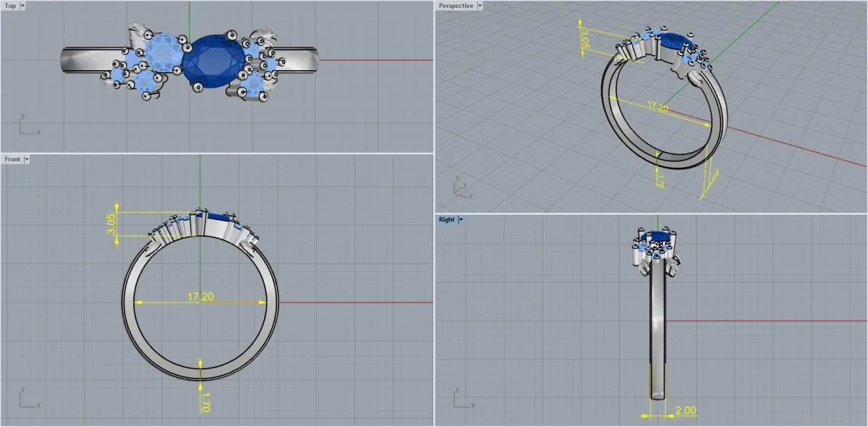The height and width of the screenshot is (427, 868).
Task: Click the axis icon in Perspective viewport corner
Action: coord(462,187)
